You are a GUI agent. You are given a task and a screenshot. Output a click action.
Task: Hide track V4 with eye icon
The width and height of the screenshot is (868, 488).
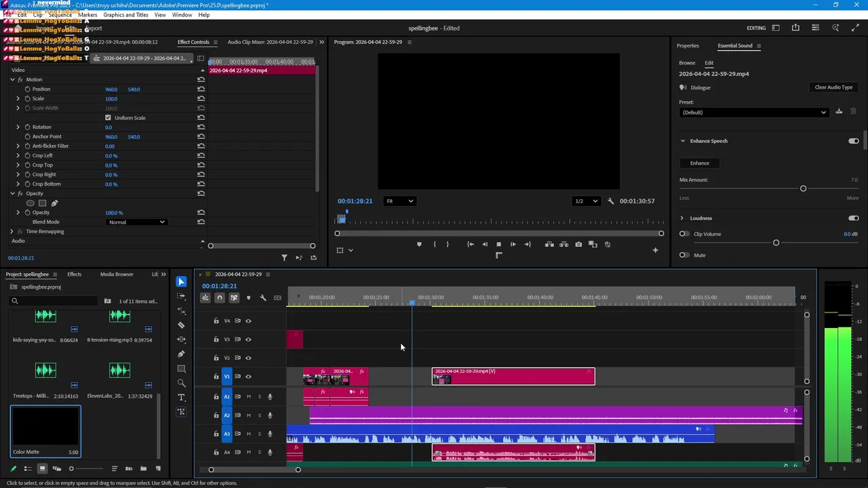point(248,321)
